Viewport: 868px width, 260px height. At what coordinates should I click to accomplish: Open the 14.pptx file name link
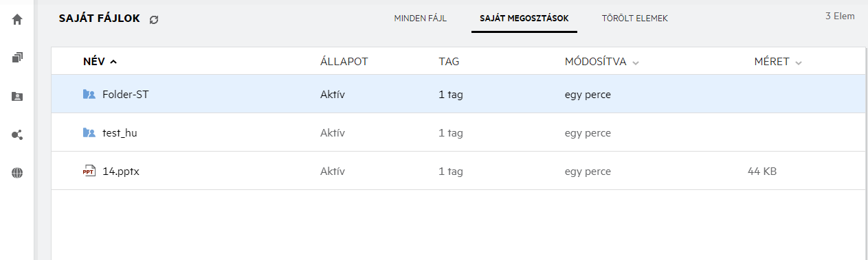tap(122, 172)
